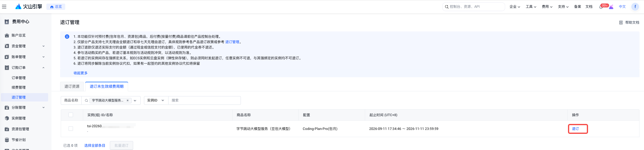Expand the 费用 top menu
Viewport: 644px width, 150px height.
(547, 7)
